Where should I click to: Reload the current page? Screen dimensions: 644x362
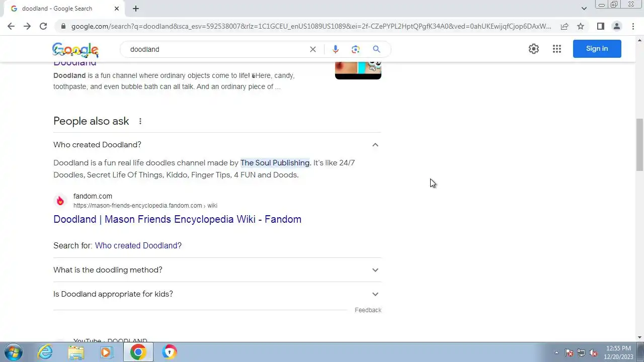coord(43,26)
